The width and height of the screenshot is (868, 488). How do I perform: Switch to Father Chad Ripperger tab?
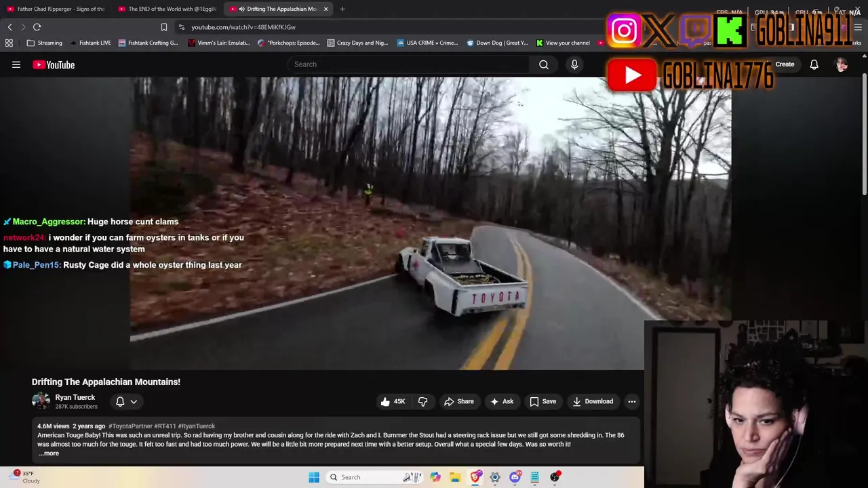[56, 9]
